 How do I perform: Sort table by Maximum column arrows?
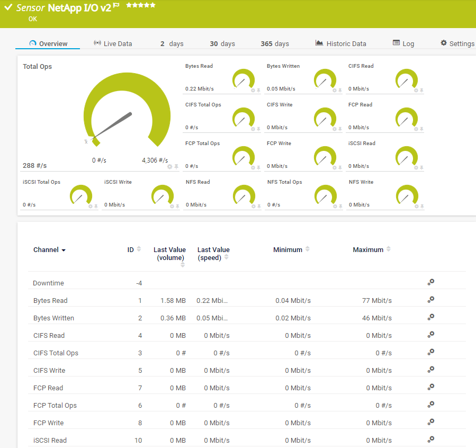[x=389, y=249]
